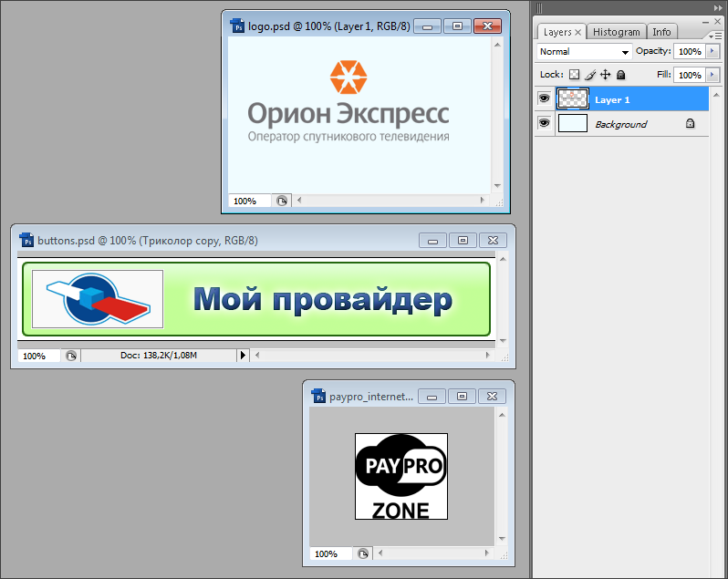Open the buttons.psd status bar info arrow
The height and width of the screenshot is (579, 728).
click(243, 356)
